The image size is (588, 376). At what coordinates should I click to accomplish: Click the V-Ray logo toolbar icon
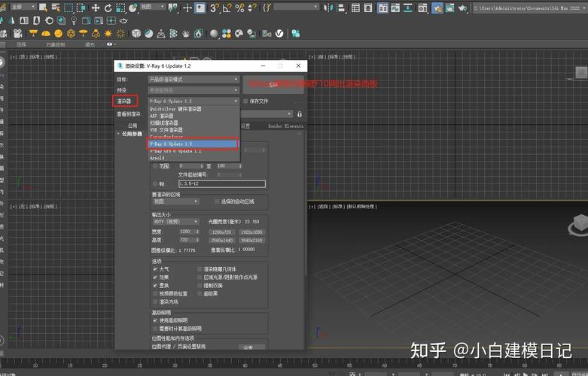[x=279, y=34]
